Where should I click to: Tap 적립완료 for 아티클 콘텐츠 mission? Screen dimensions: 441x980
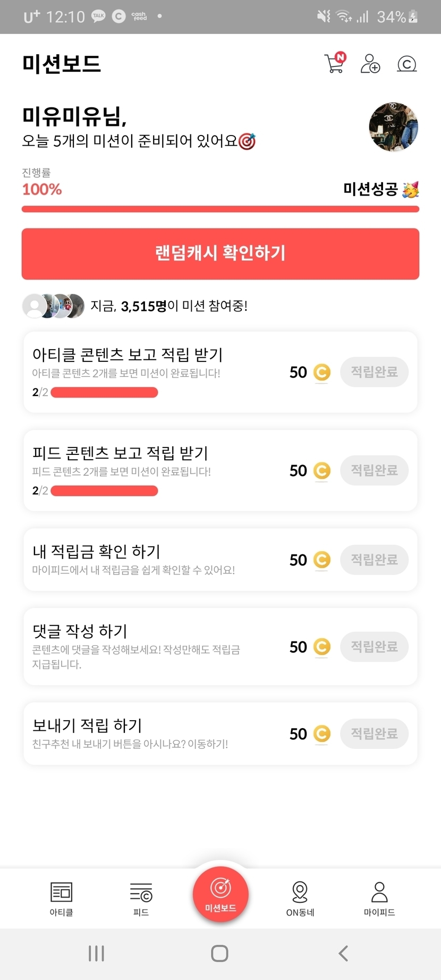pos(374,372)
